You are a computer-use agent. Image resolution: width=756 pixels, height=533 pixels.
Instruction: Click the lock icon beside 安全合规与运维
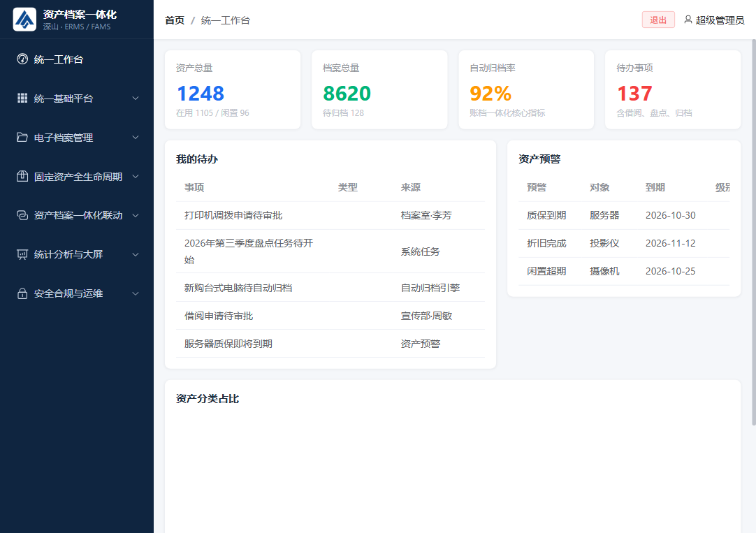pyautogui.click(x=22, y=293)
